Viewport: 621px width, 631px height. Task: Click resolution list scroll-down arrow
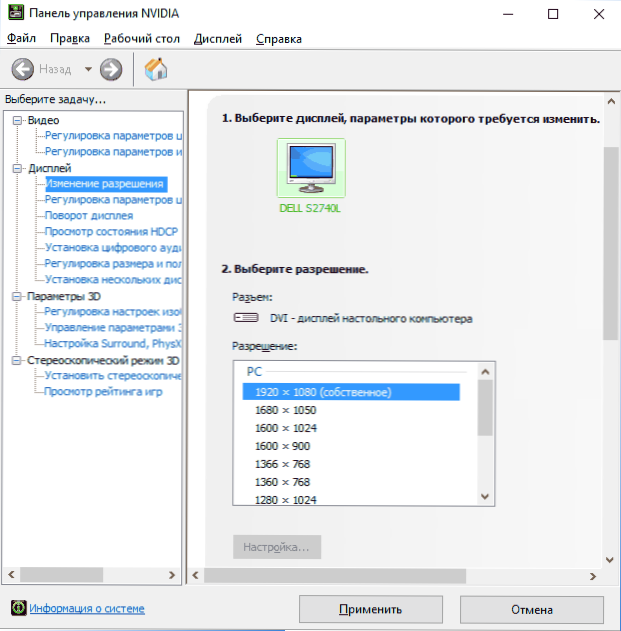(485, 497)
